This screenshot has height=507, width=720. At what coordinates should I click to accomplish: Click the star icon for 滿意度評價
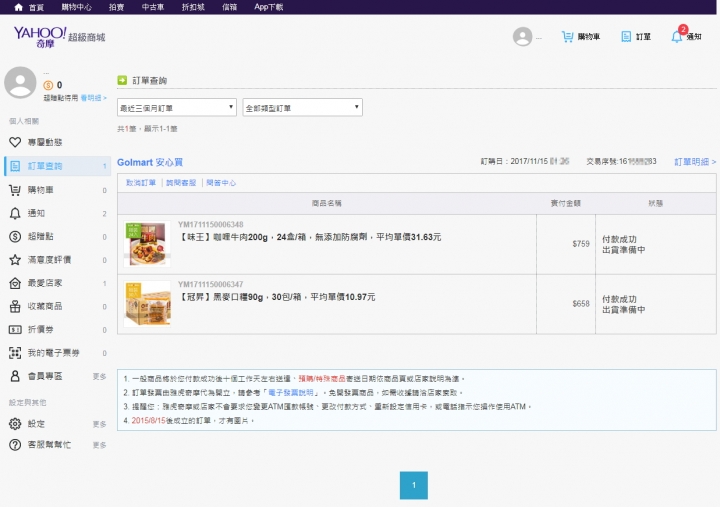tap(15, 260)
